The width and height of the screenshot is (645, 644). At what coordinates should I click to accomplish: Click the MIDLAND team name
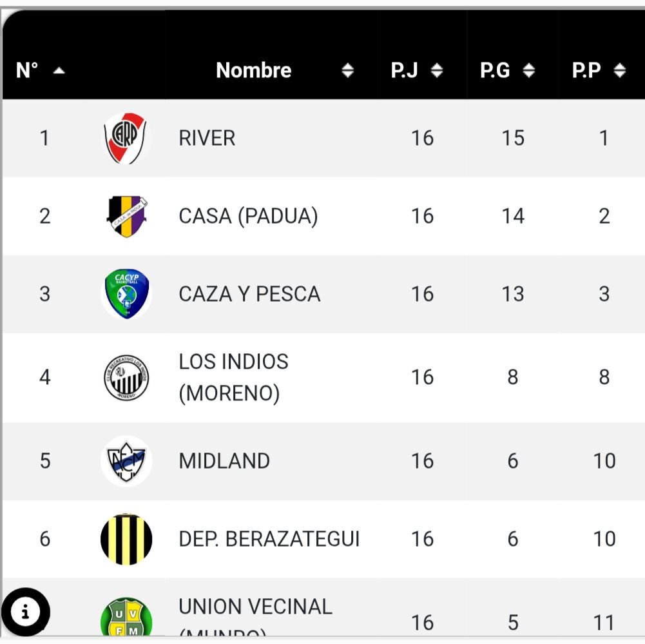[x=224, y=461]
